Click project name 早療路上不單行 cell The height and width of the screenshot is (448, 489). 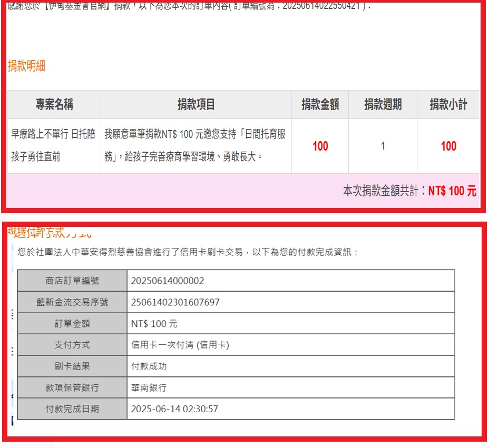pyautogui.click(x=53, y=145)
